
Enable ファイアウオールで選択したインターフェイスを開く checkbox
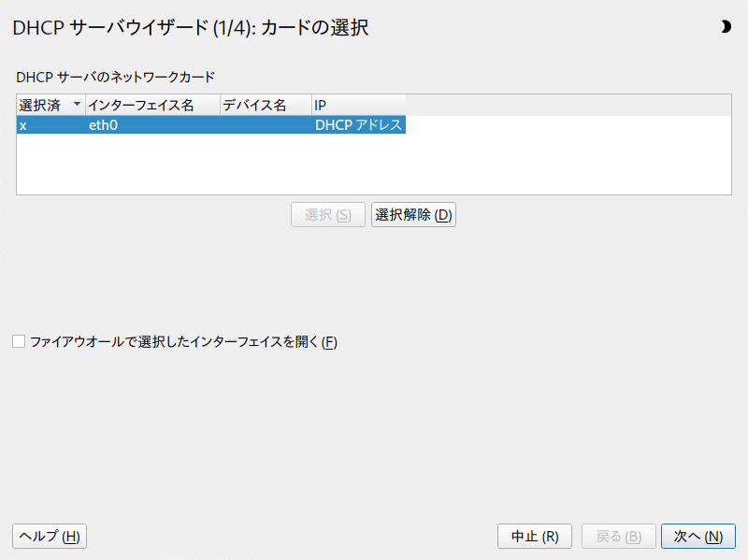19,341
